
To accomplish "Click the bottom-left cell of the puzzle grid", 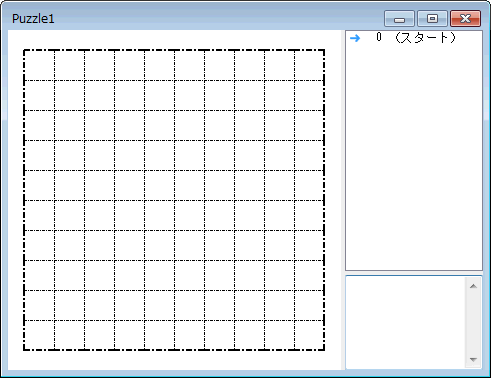I will [x=39, y=335].
